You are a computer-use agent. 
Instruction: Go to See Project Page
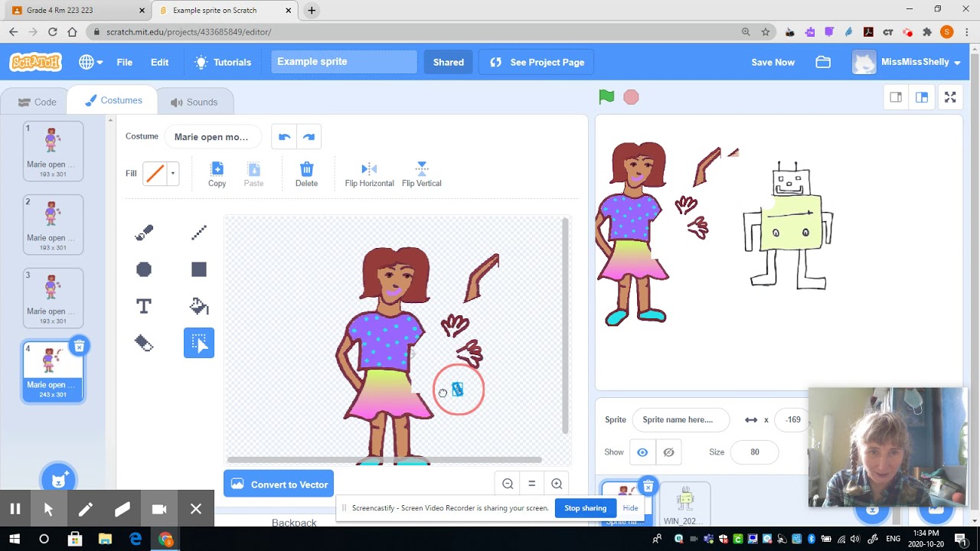[536, 62]
